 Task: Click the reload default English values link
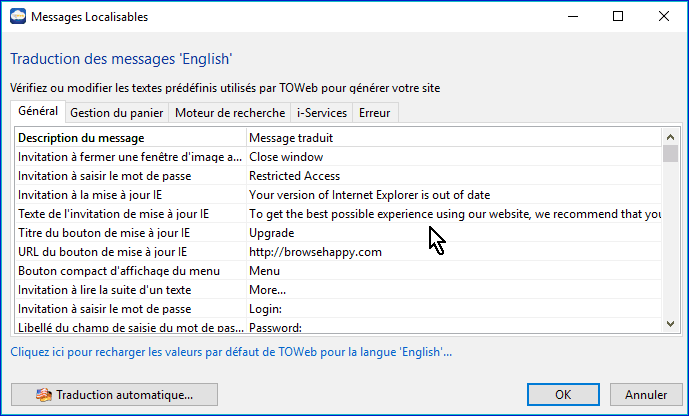(x=231, y=352)
